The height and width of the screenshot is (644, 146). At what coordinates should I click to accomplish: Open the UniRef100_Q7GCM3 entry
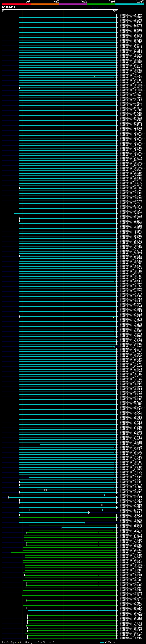pyautogui.click(x=131, y=58)
